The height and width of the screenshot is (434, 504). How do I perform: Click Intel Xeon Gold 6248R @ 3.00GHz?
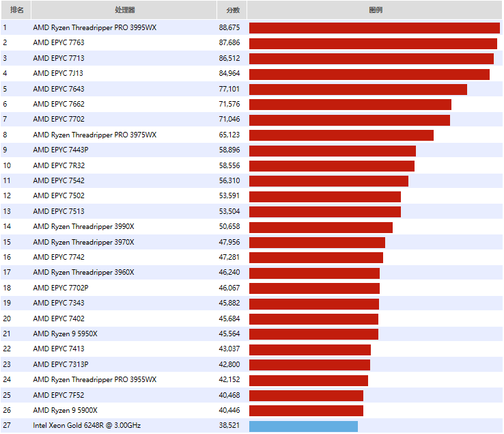click(87, 425)
